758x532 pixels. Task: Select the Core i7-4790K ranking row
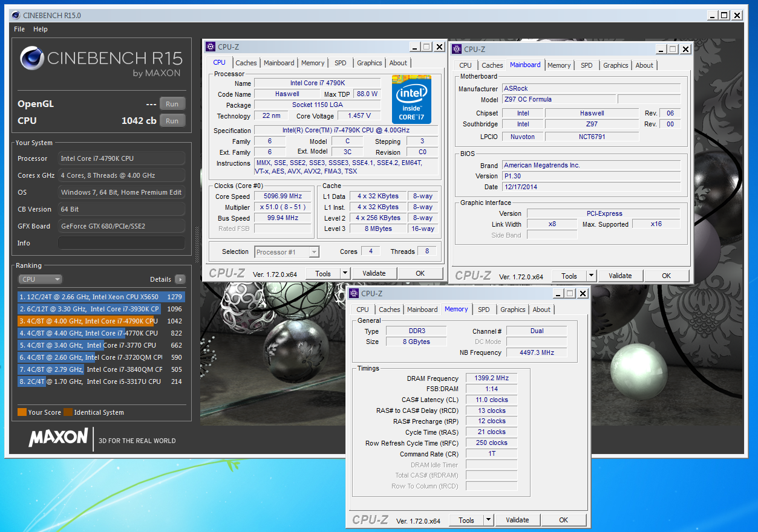click(x=101, y=321)
